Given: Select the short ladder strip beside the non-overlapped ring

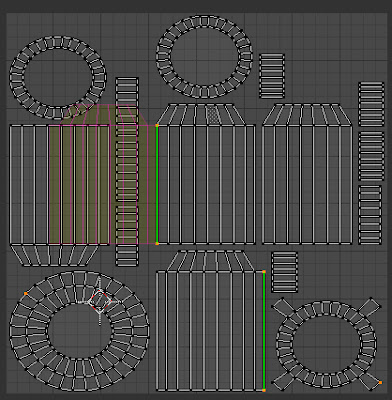Looking at the screenshot, I should pyautogui.click(x=272, y=76).
